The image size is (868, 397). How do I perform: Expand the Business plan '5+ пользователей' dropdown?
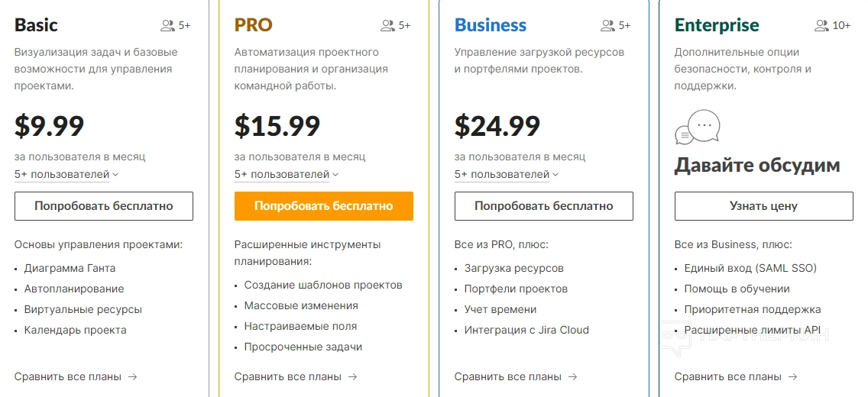point(507,174)
